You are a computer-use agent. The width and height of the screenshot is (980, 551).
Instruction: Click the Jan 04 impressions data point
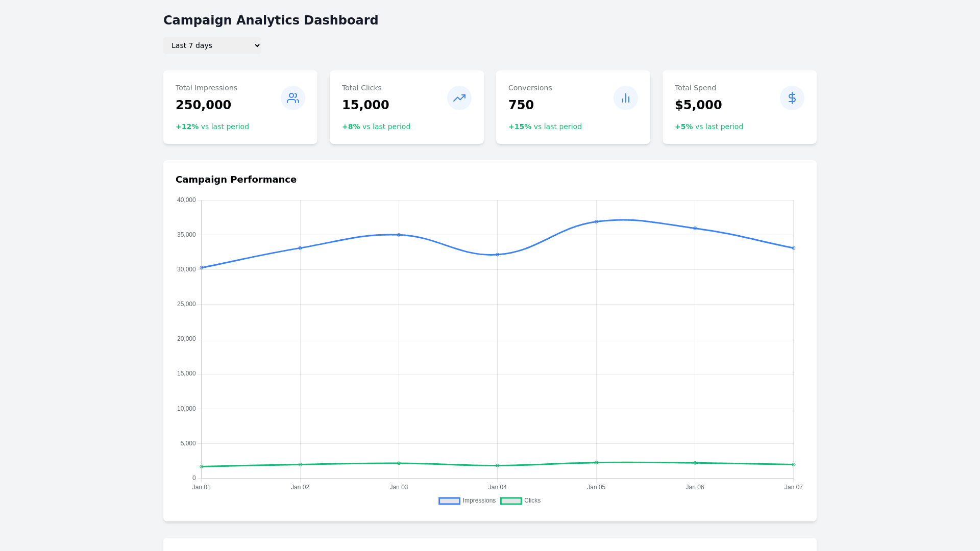pos(498,255)
